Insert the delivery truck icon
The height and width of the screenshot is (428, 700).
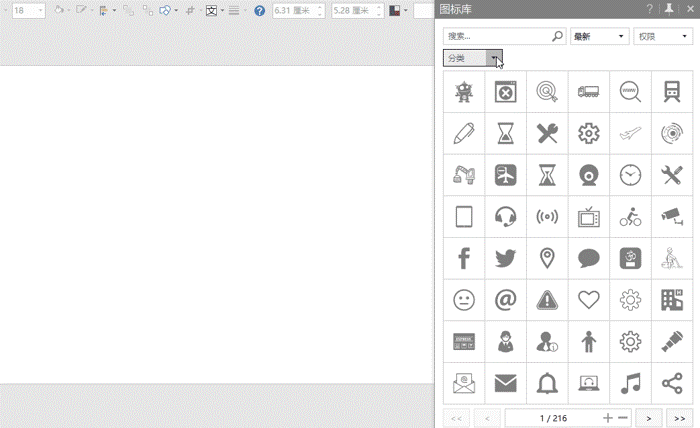coord(588,92)
